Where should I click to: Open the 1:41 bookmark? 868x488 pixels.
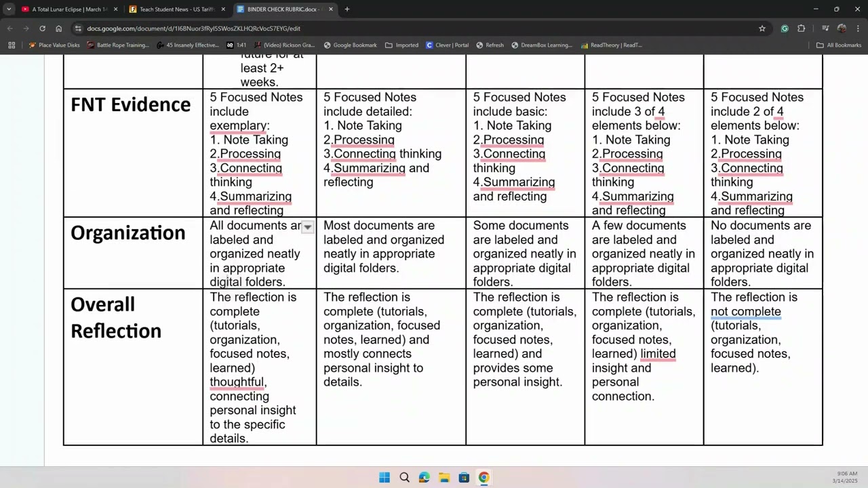coord(237,45)
